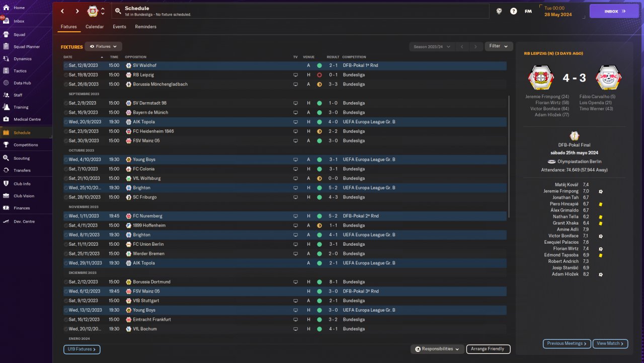Toggle the reminder circle for the Young Boys 4/10/2023 fixture
This screenshot has height=363, width=644.
point(66,160)
